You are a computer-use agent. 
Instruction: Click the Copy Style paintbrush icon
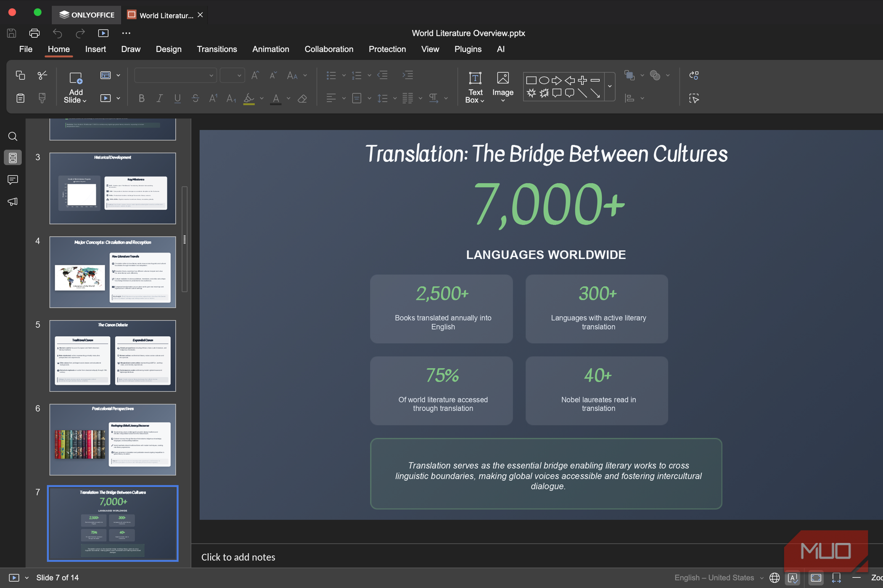coord(42,98)
